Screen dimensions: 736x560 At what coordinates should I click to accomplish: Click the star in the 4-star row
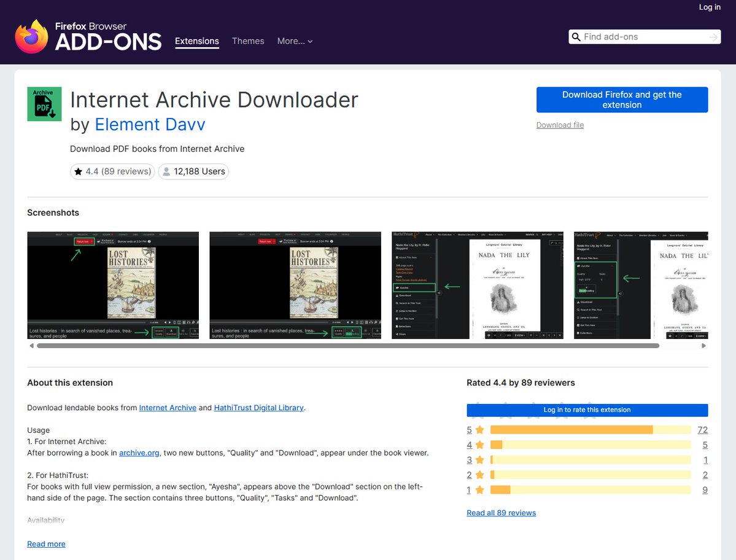[479, 445]
